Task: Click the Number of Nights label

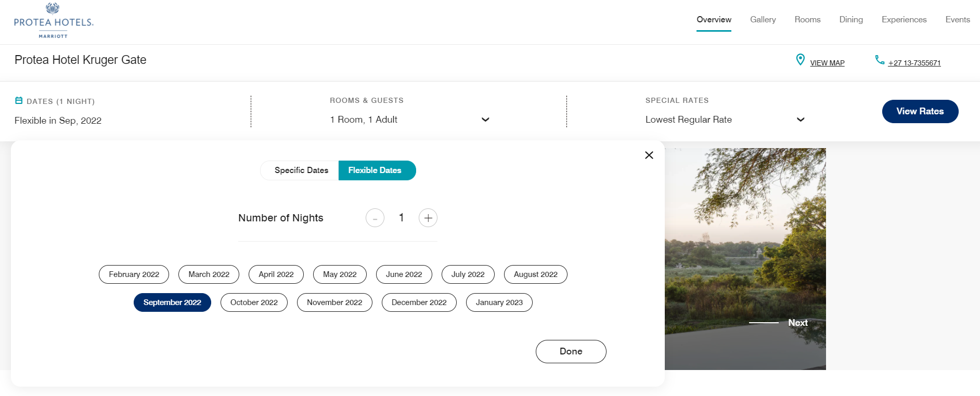Action: [281, 218]
